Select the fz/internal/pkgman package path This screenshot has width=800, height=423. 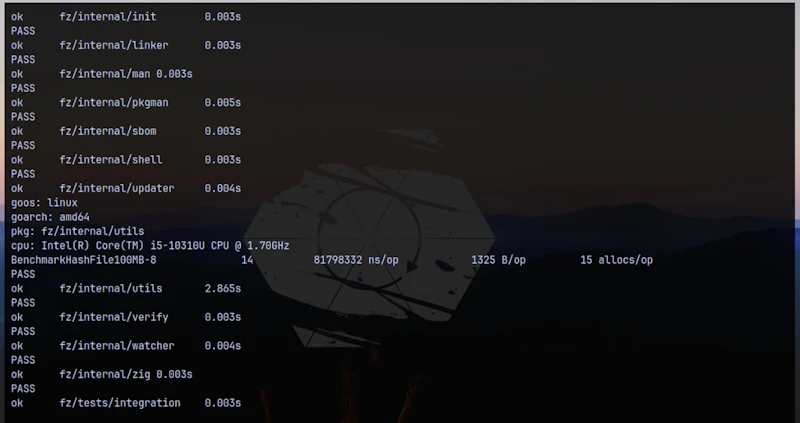coord(114,103)
